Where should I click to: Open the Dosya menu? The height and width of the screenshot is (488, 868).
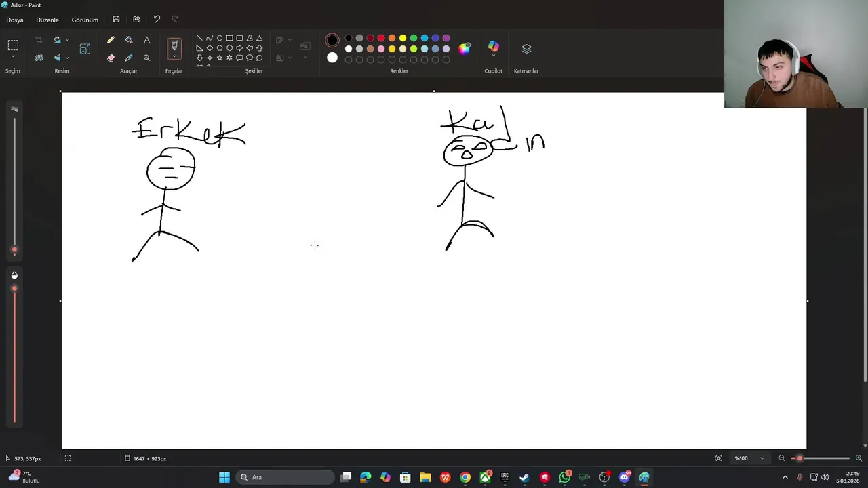[15, 20]
